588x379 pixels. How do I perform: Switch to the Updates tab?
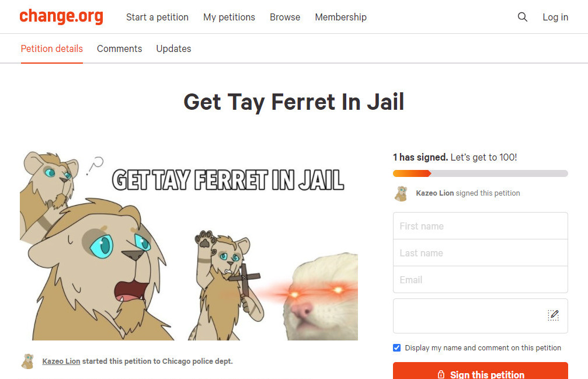173,48
